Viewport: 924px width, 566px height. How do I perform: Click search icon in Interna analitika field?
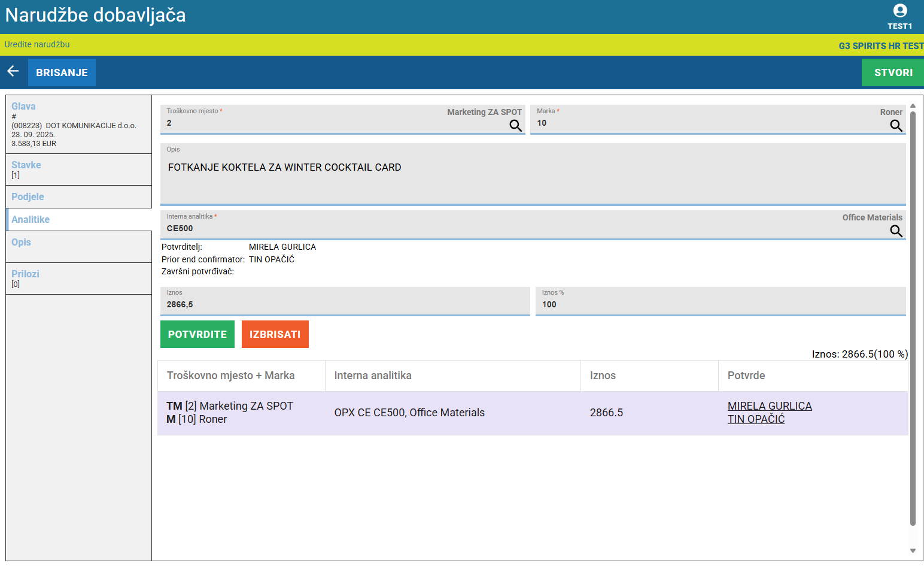click(896, 231)
